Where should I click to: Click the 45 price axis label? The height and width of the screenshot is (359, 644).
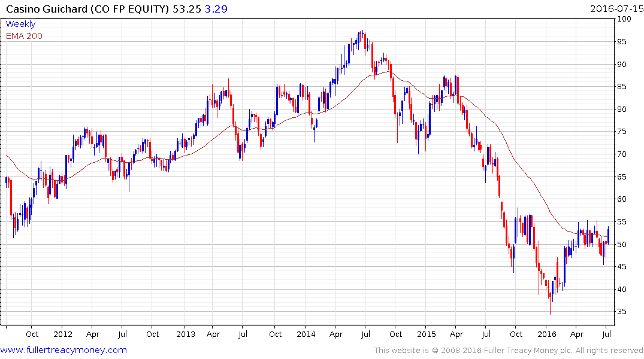pyautogui.click(x=622, y=267)
